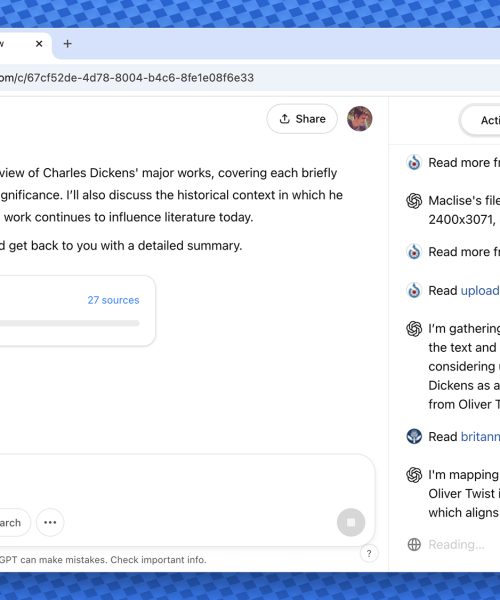Click the 'Reading...' status text
500x600 pixels.
[x=456, y=545]
